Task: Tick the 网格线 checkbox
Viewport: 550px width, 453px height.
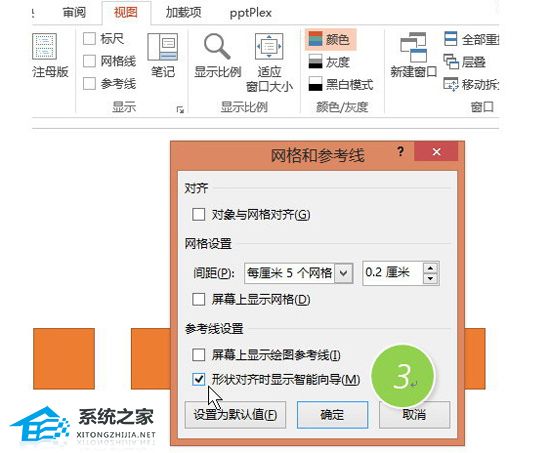Action: pyautogui.click(x=89, y=61)
